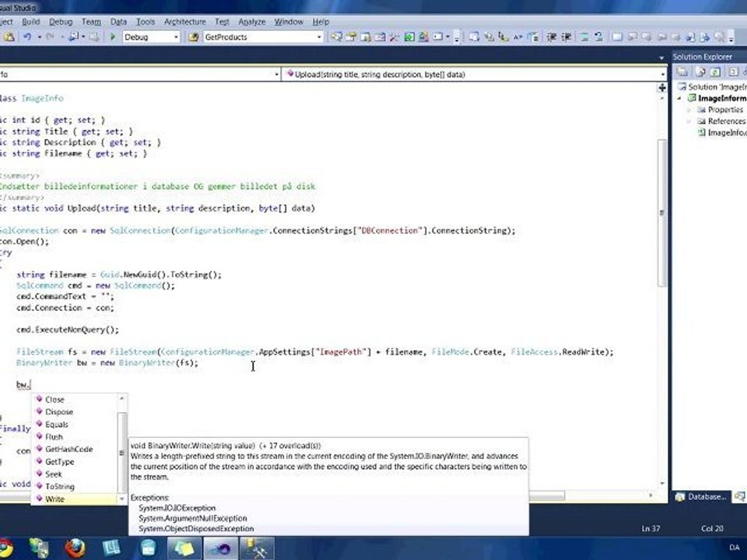Open the Test menu

pos(222,22)
